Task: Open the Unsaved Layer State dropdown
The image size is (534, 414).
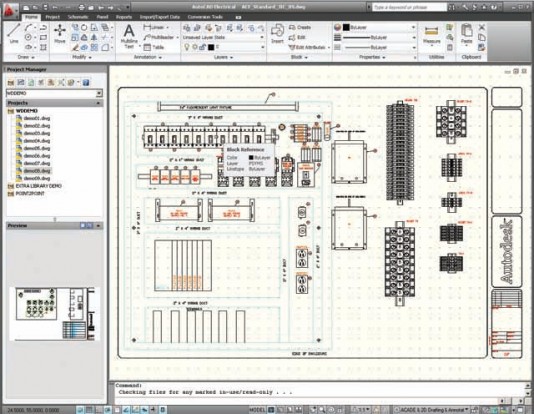Action: point(223,37)
